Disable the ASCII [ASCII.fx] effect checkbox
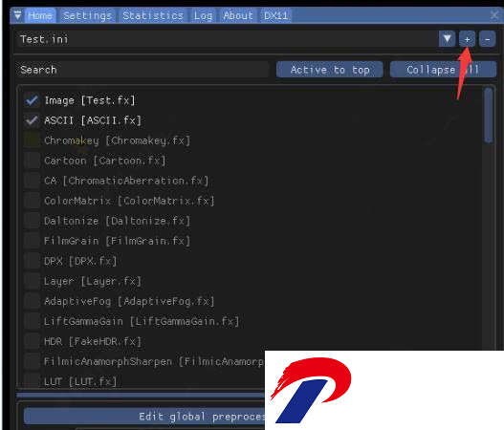 coord(32,120)
